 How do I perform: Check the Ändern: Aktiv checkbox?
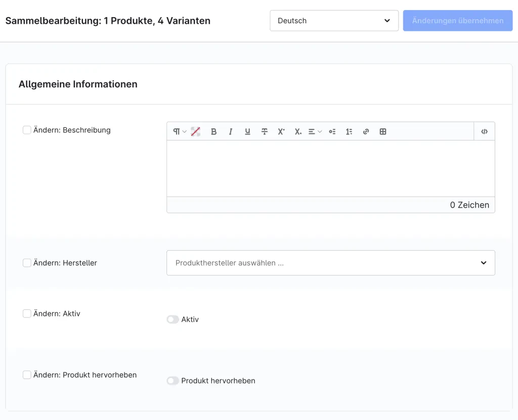pos(27,313)
